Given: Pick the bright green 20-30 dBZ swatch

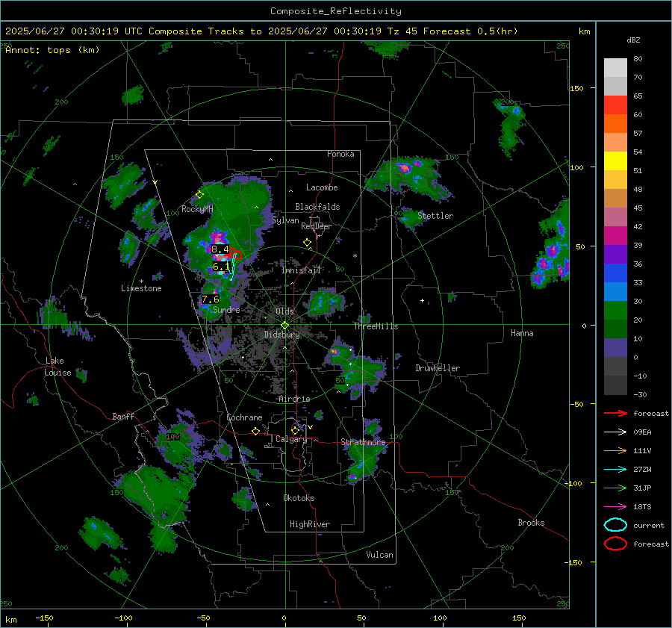Looking at the screenshot, I should coord(615,311).
